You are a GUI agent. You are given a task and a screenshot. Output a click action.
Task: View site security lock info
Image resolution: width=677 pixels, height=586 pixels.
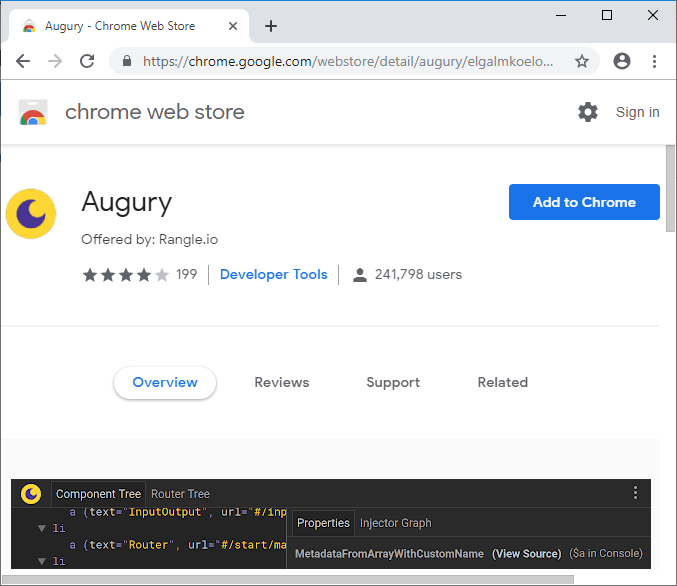pos(127,61)
